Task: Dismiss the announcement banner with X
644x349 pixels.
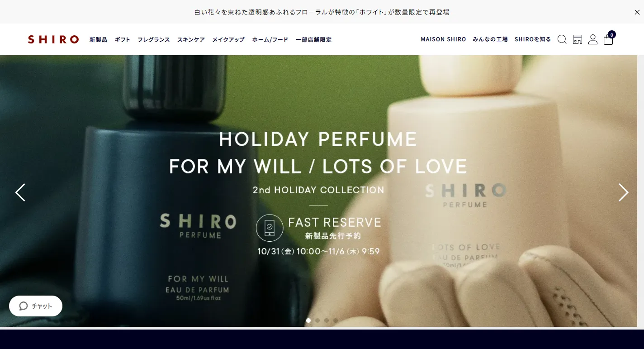Action: pyautogui.click(x=637, y=12)
